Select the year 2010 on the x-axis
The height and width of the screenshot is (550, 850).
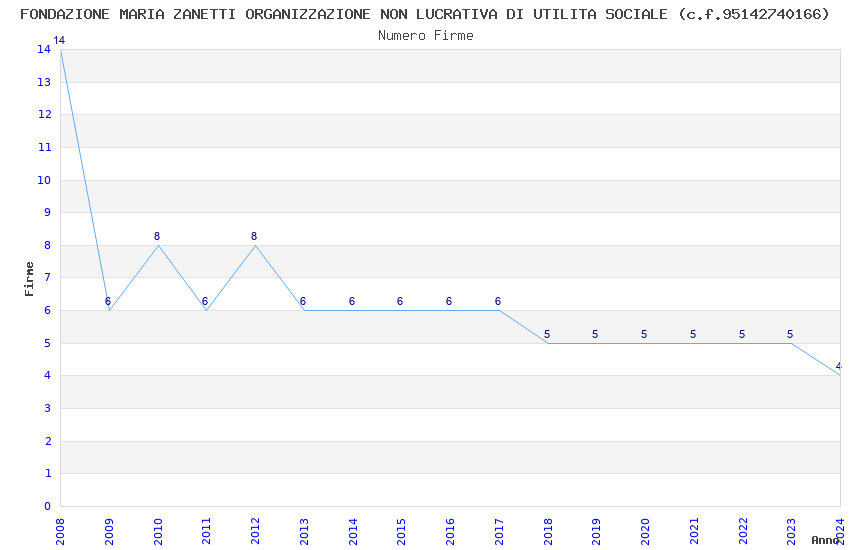pyautogui.click(x=158, y=531)
